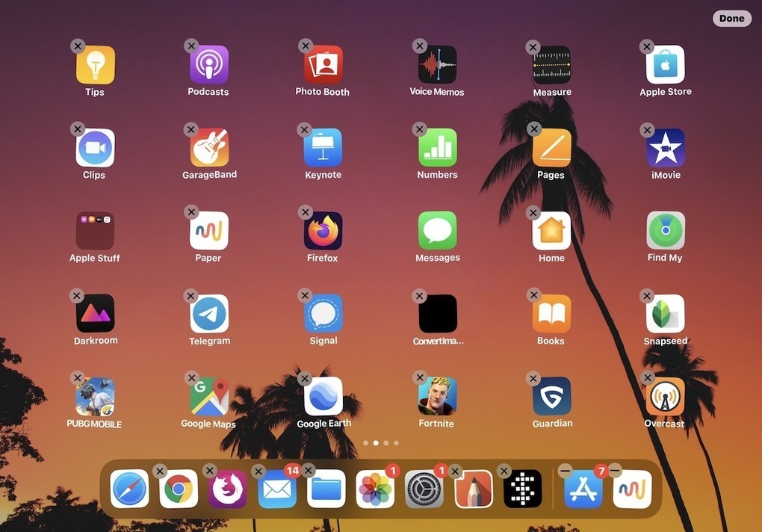Open the Numbers app
The height and width of the screenshot is (532, 762).
coord(437,148)
